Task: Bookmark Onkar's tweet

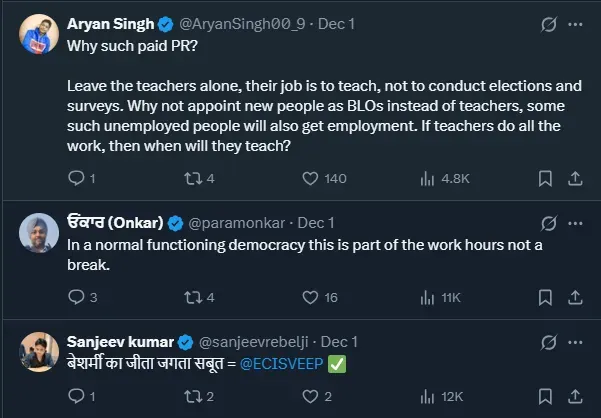Action: pyautogui.click(x=545, y=297)
